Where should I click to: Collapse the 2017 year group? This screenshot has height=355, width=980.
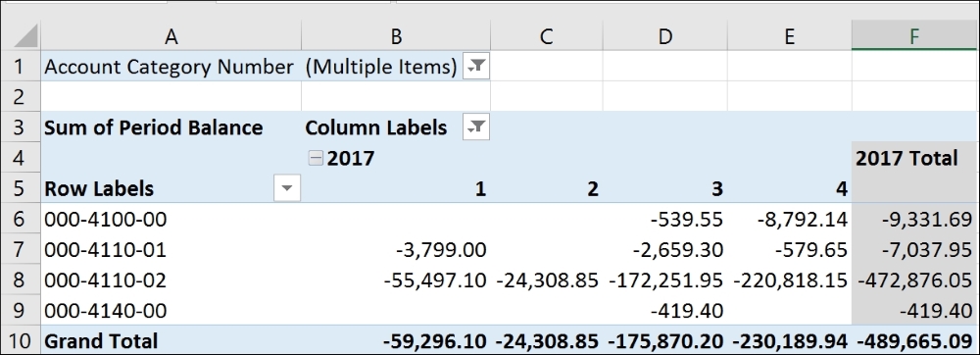(x=317, y=158)
